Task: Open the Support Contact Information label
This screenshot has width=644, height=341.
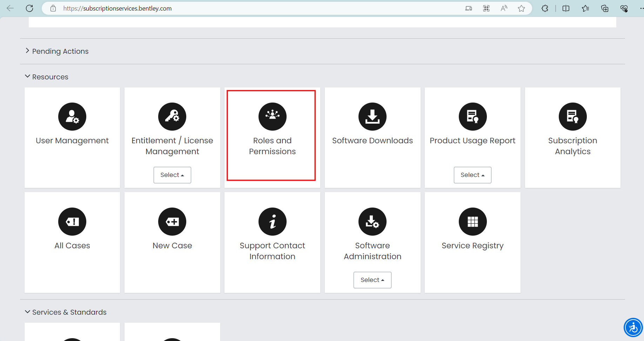Action: 273,251
